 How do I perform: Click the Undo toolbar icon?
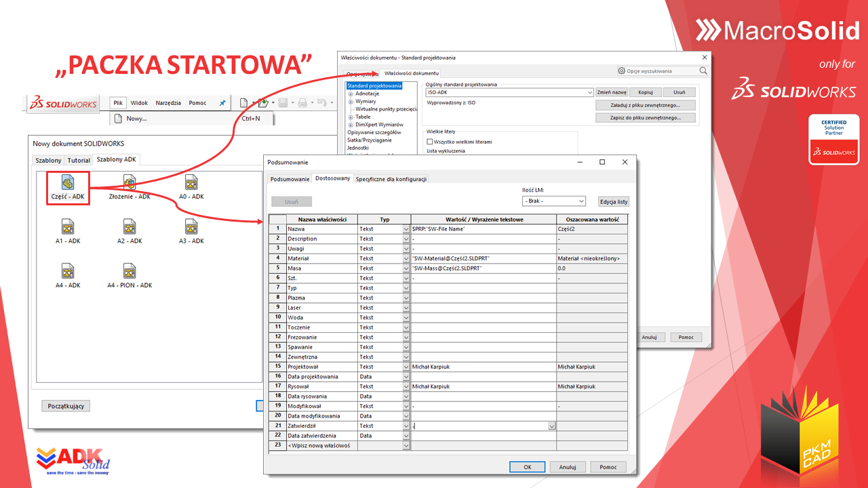(322, 103)
